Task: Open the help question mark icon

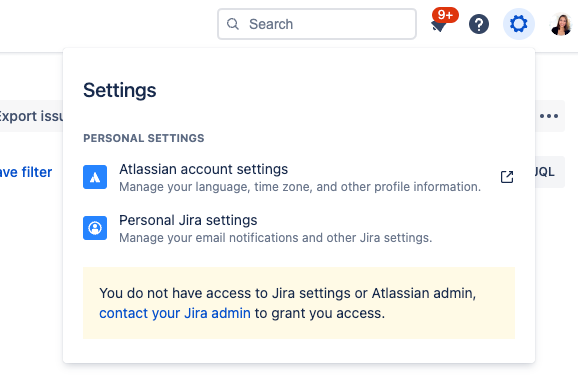Action: tap(479, 24)
